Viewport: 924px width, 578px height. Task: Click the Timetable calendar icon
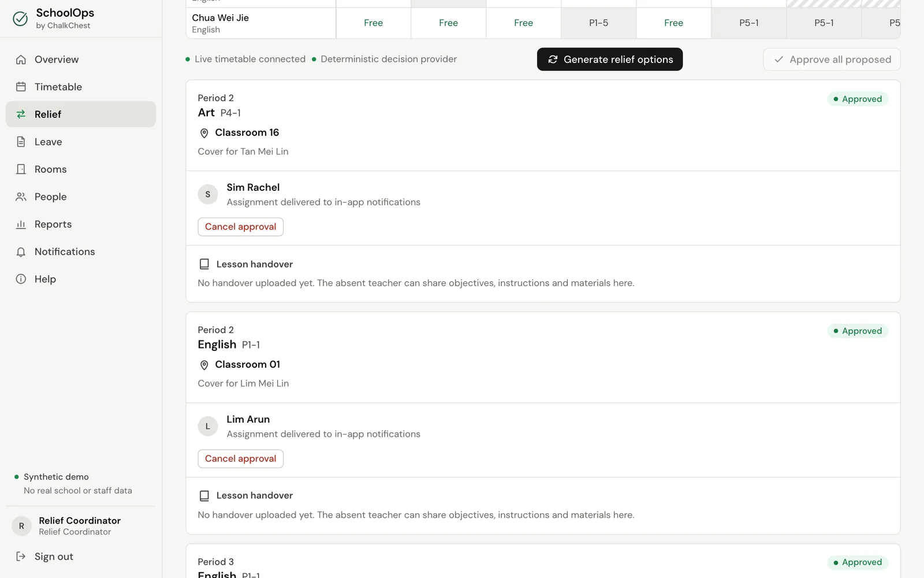click(x=21, y=87)
